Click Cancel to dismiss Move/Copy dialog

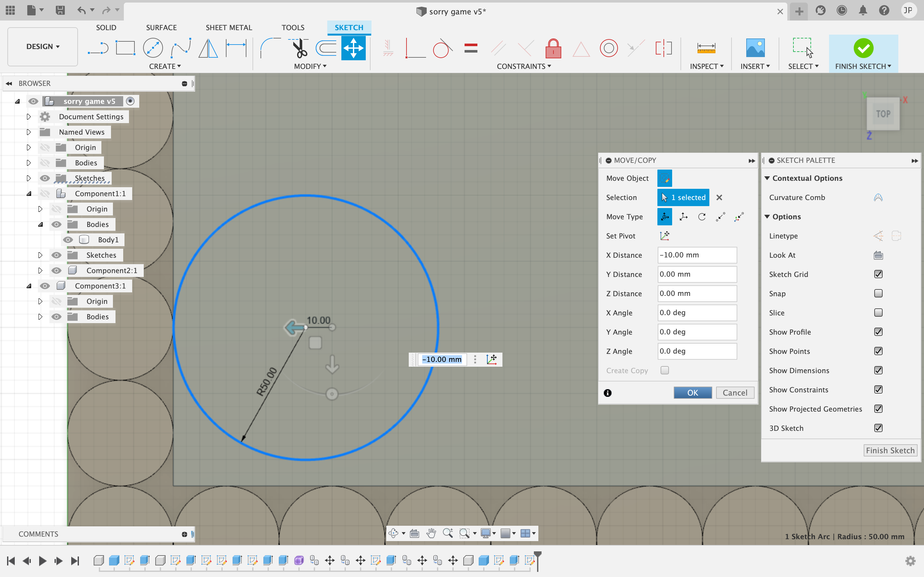[x=735, y=392]
